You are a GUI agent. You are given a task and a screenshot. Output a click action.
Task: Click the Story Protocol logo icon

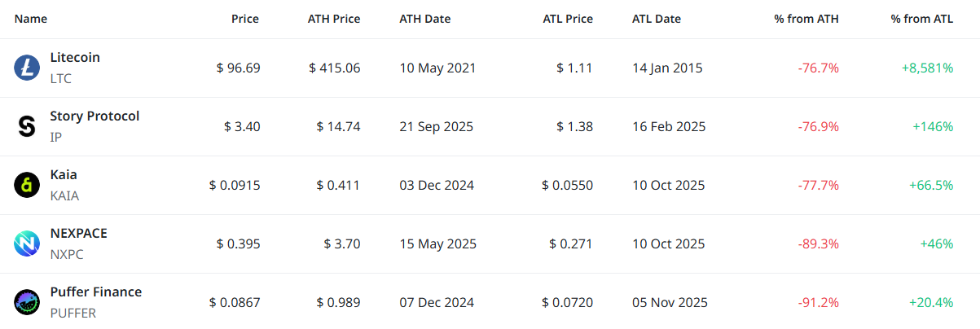(27, 126)
